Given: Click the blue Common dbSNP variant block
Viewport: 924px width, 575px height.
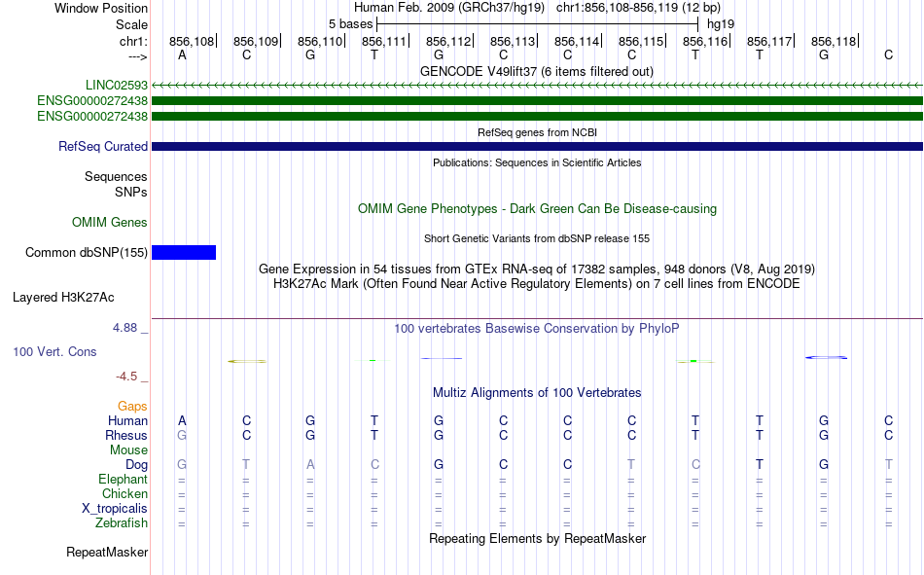Looking at the screenshot, I should pyautogui.click(x=184, y=252).
